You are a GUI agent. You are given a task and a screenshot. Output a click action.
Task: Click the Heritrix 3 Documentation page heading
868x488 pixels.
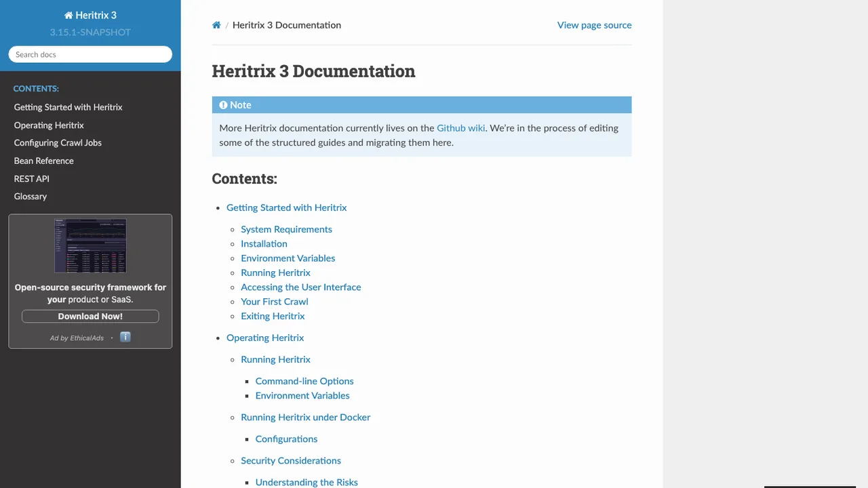click(x=313, y=71)
